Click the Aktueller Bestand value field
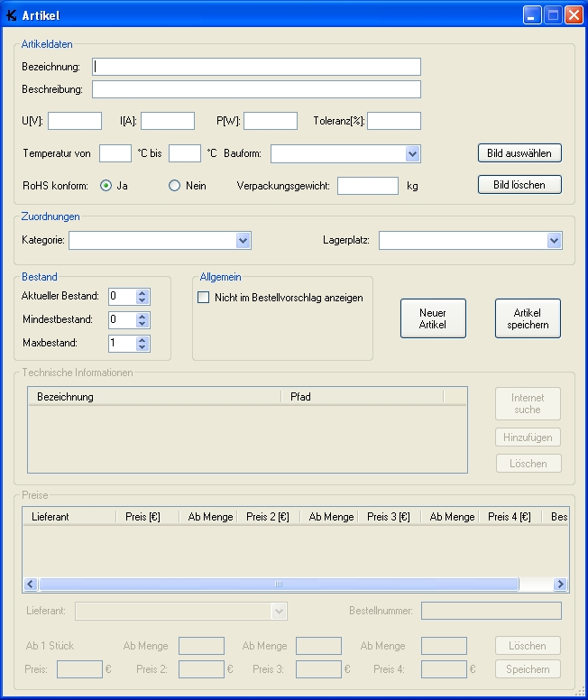 coord(123,297)
